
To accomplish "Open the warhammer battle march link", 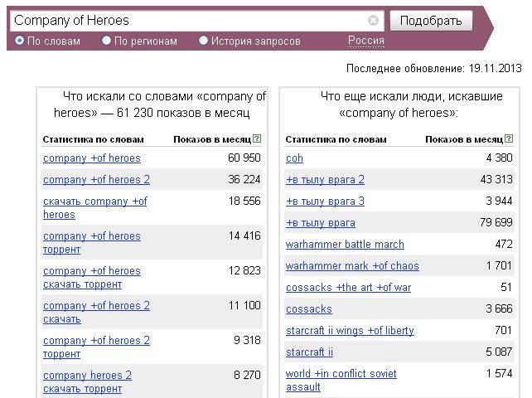I will click(345, 245).
